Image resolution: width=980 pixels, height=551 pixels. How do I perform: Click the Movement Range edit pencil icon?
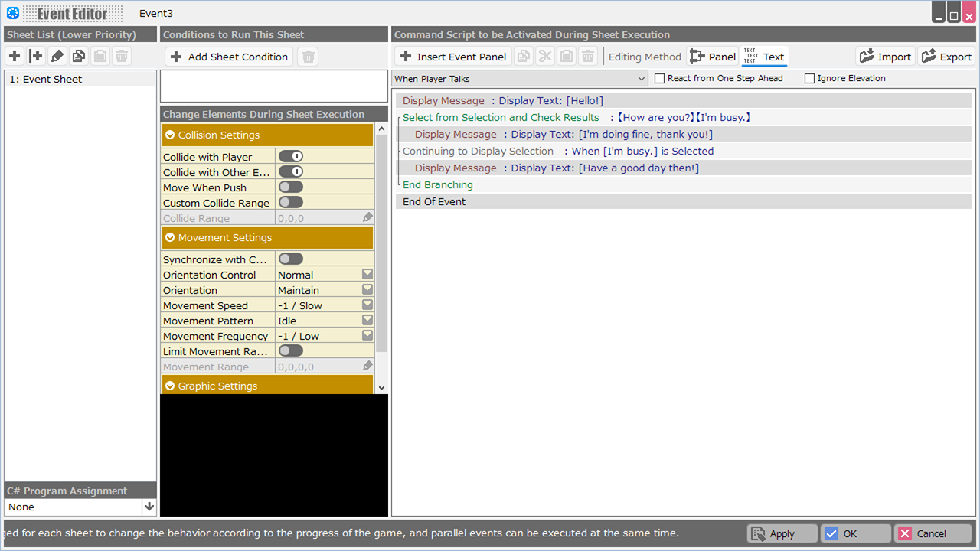pos(367,367)
